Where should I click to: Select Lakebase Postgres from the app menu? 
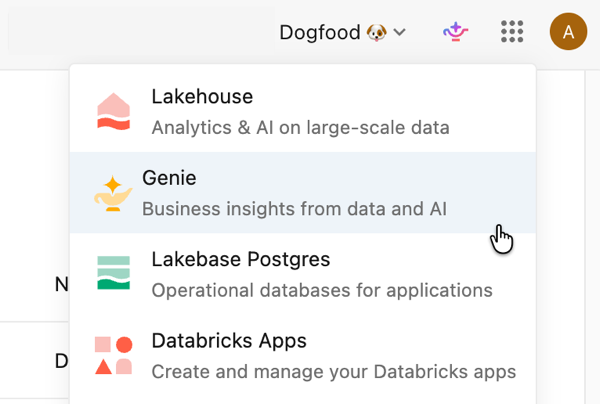pos(303,274)
